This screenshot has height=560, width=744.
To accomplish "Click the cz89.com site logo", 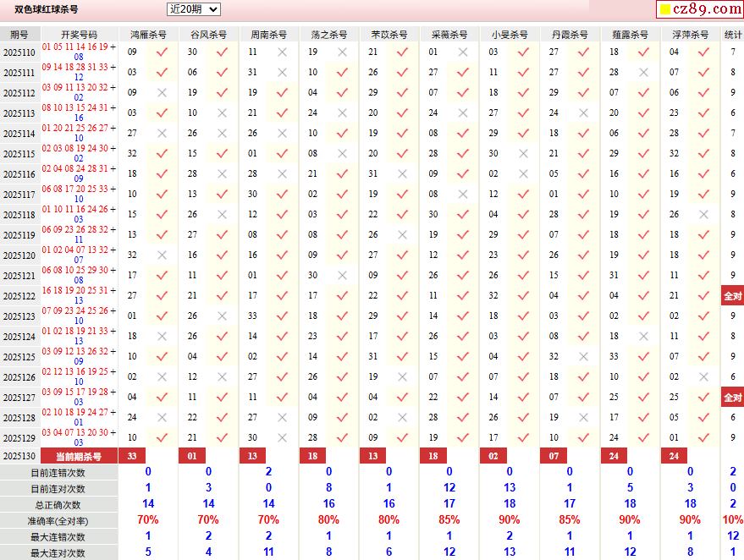I will [699, 9].
